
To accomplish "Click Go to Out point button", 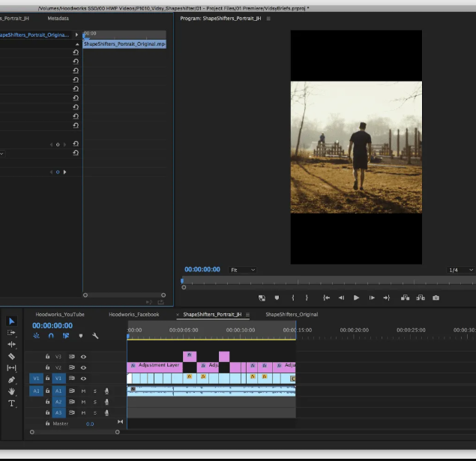I will 387,298.
